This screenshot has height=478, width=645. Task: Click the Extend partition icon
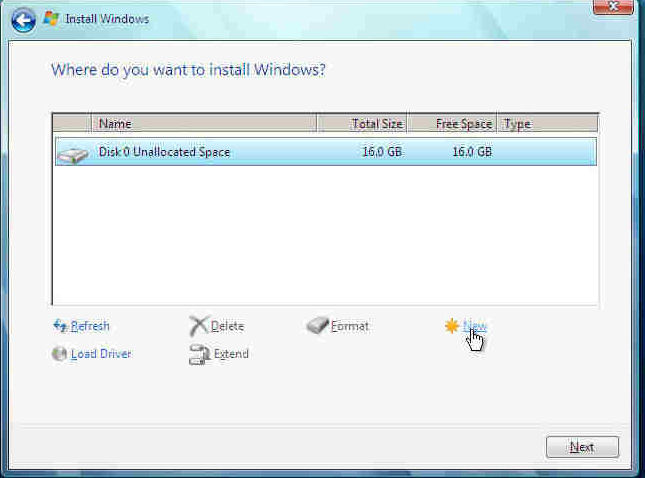click(198, 354)
